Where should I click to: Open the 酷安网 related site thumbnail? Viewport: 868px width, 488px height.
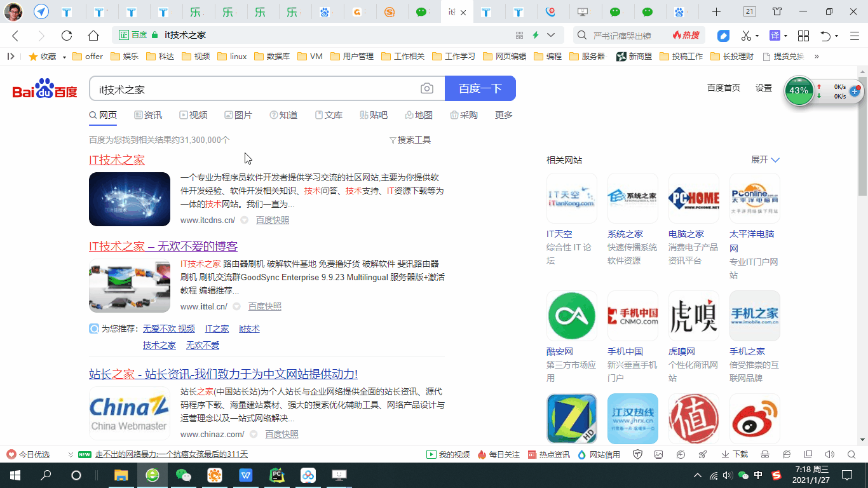coord(572,316)
